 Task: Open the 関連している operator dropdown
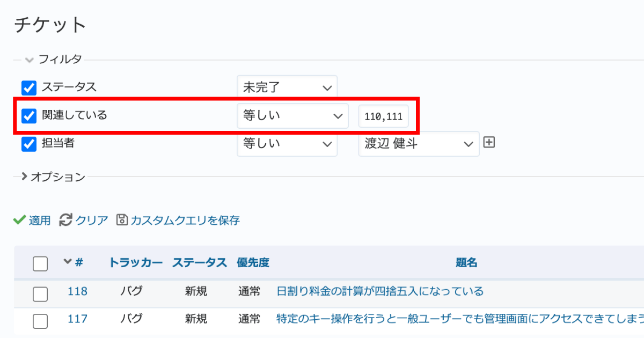tap(292, 115)
